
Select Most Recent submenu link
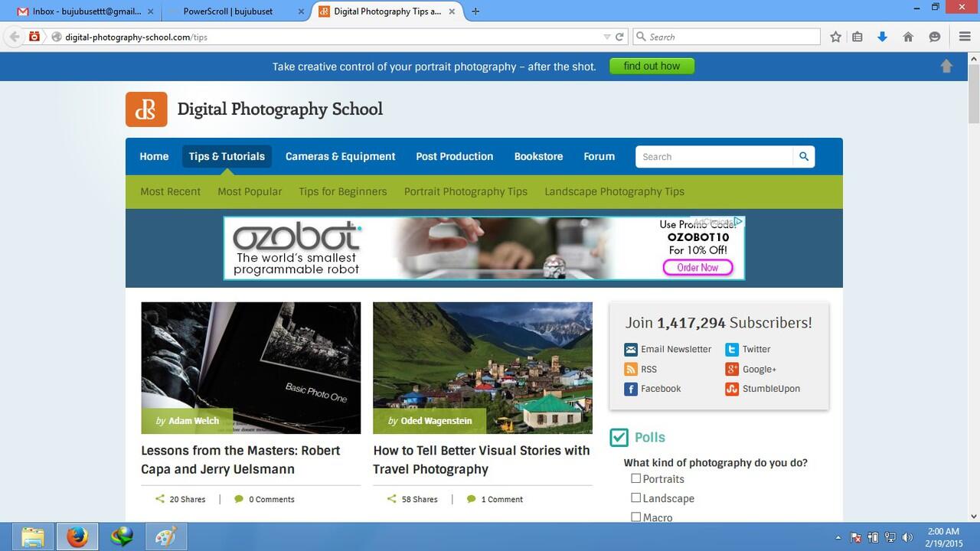[x=170, y=191]
